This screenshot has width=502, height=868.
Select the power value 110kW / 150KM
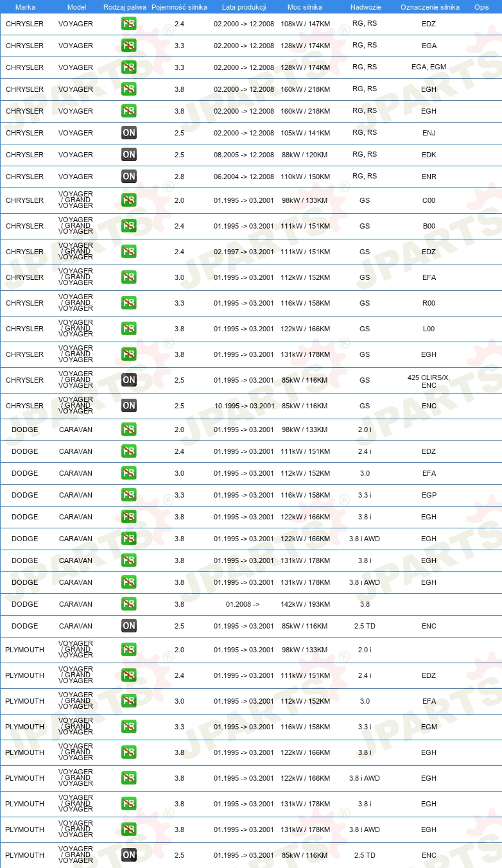[x=305, y=177]
